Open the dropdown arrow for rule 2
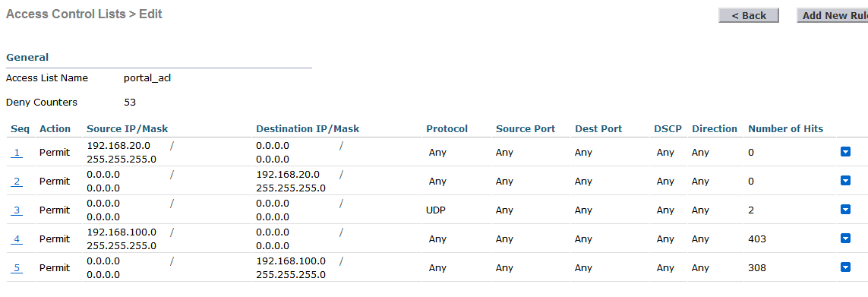Screen dimensions: 868x297 click(845, 181)
